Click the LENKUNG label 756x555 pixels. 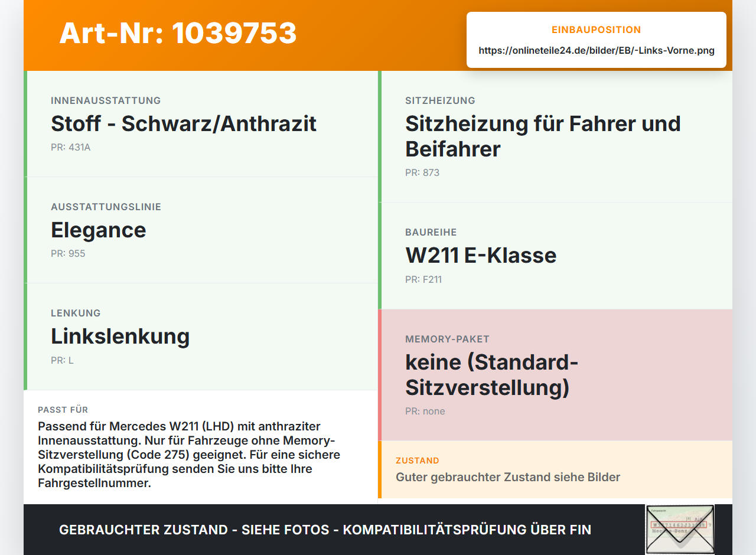pos(76,313)
